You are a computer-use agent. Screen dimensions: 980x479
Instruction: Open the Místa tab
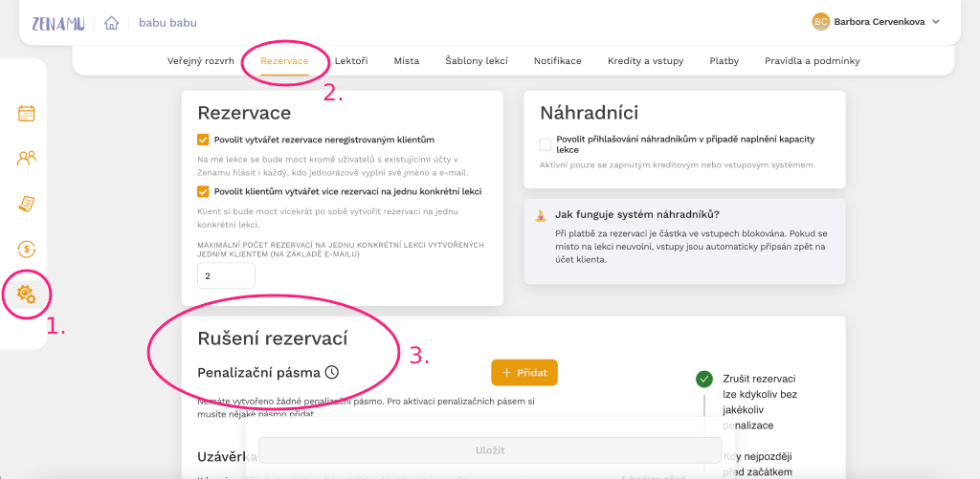tap(406, 61)
